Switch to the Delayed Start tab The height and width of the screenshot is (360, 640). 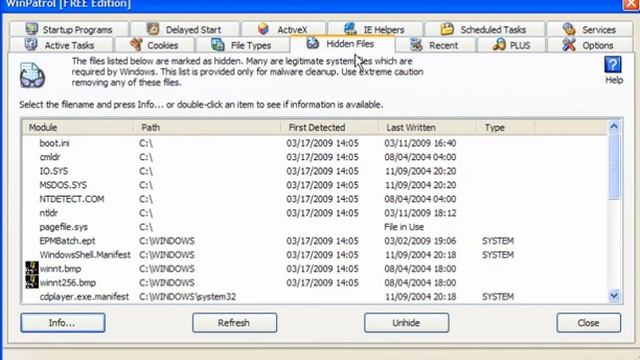pos(184,29)
